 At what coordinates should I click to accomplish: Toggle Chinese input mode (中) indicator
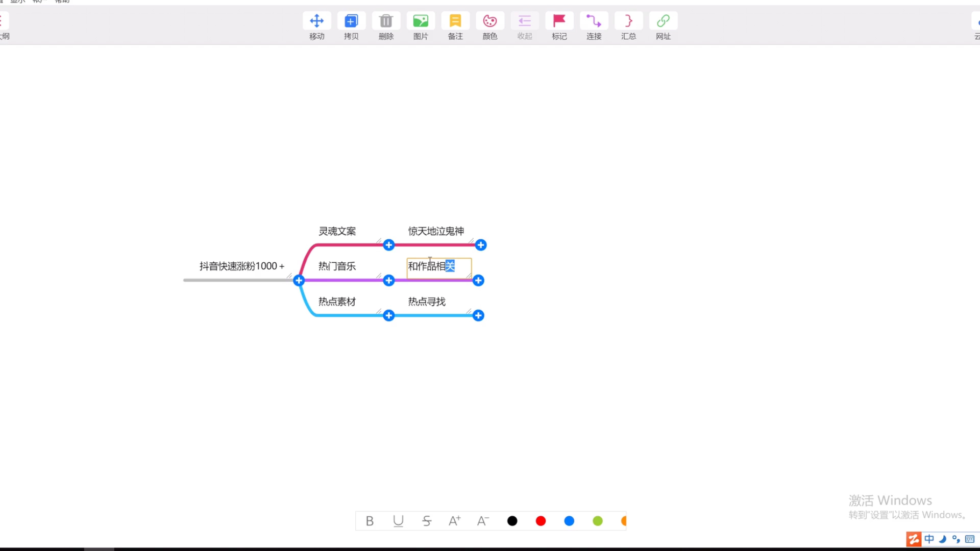[929, 539]
